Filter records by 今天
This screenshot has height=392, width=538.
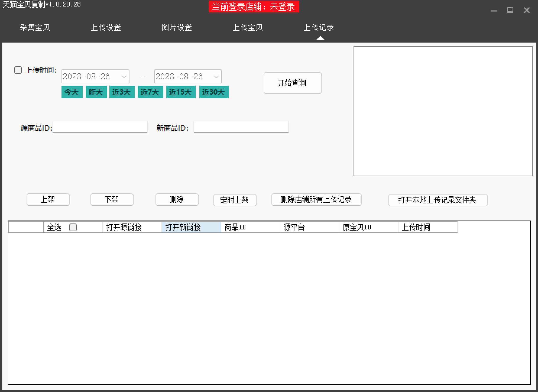(x=72, y=92)
